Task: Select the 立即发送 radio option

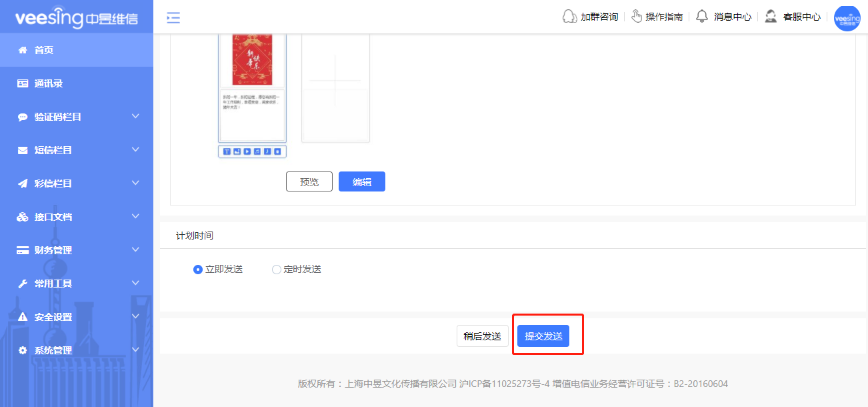Action: point(197,269)
